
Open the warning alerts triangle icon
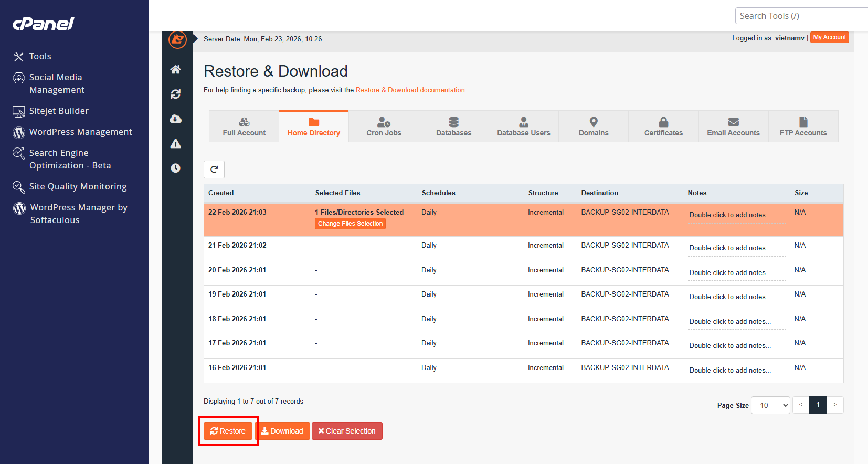[176, 143]
